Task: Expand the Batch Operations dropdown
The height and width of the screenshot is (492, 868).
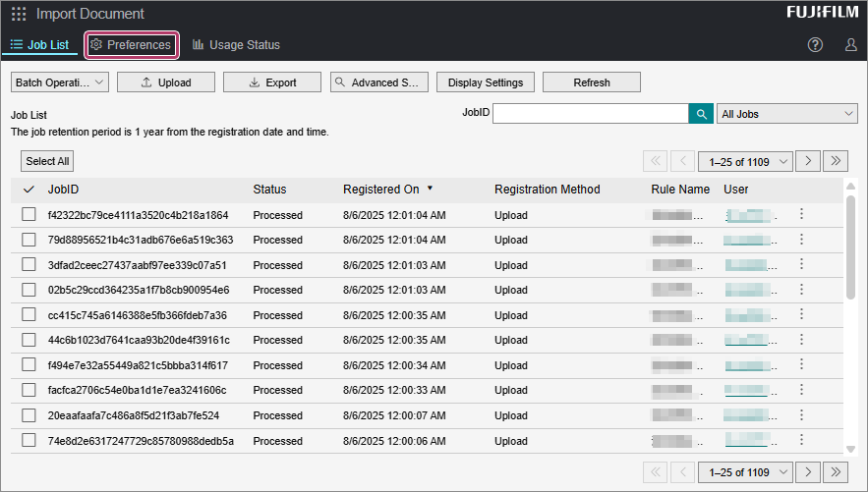Action: tap(60, 82)
